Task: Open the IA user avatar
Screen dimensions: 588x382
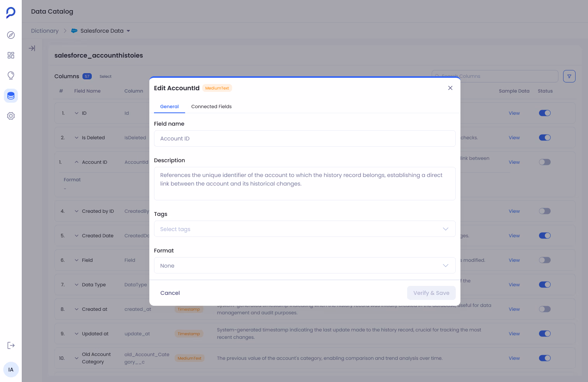Action: (x=11, y=370)
